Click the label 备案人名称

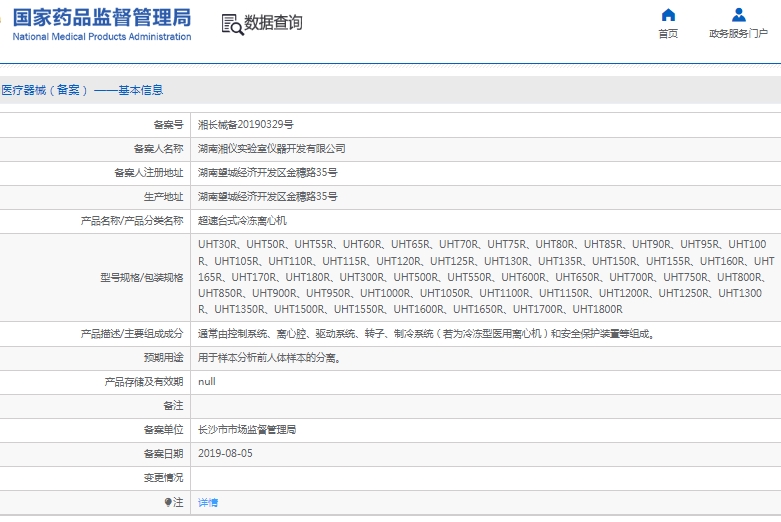point(158,148)
